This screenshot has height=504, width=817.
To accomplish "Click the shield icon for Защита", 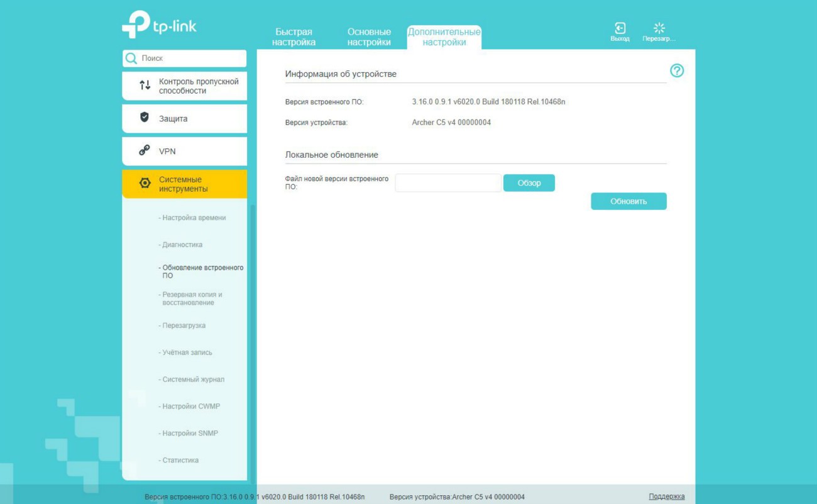I will click(145, 118).
